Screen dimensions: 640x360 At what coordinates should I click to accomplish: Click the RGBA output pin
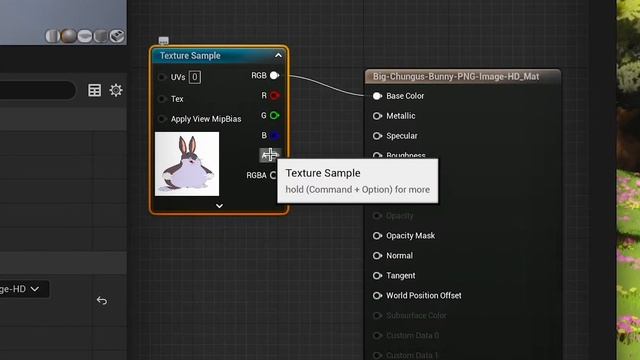273,175
